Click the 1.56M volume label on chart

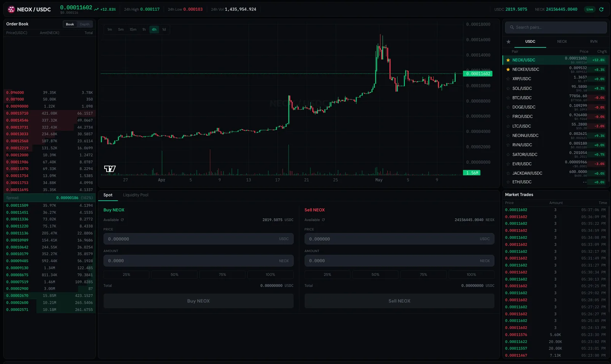click(472, 173)
